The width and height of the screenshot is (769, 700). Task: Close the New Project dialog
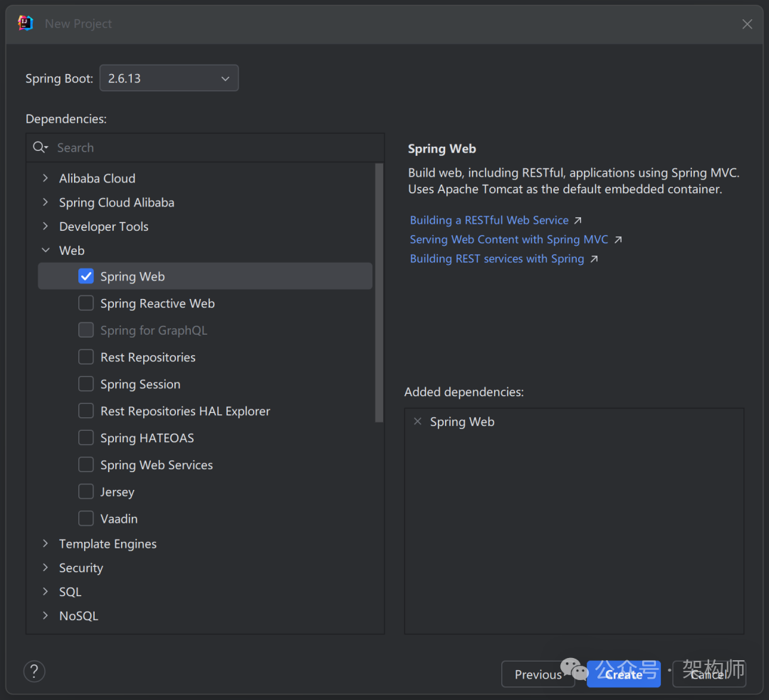pyautogui.click(x=747, y=24)
